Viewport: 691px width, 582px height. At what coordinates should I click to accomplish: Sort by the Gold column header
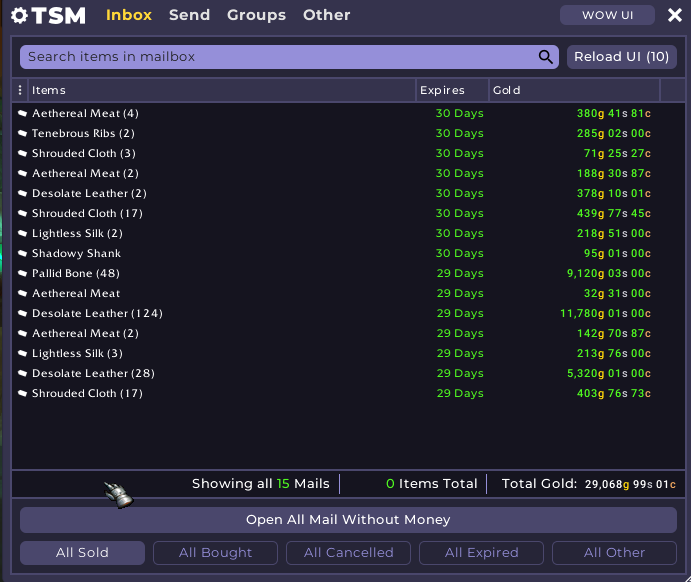pyautogui.click(x=573, y=90)
